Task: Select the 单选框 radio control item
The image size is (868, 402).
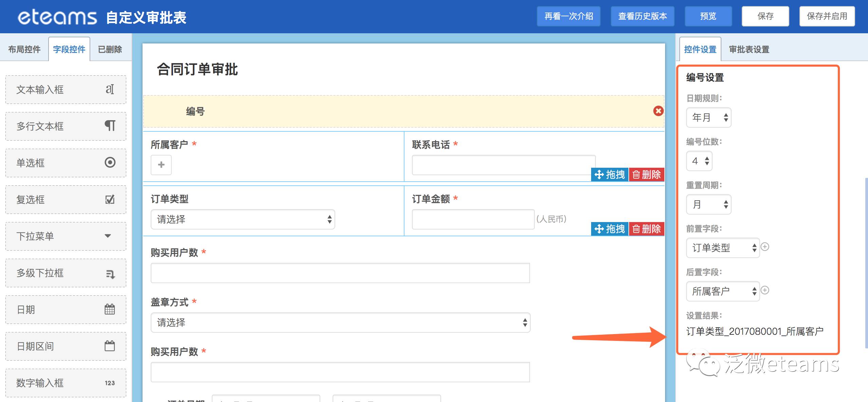Action: point(66,163)
